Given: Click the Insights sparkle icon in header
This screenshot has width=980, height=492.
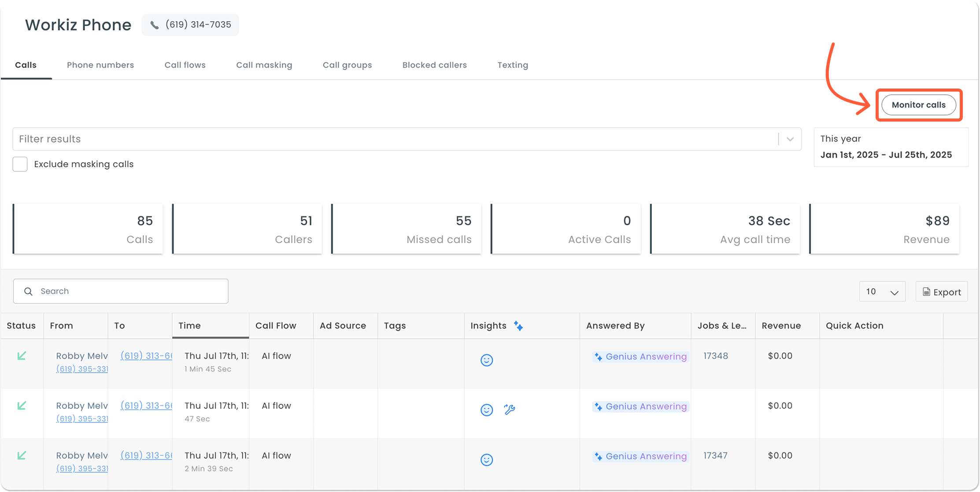Looking at the screenshot, I should (x=518, y=326).
